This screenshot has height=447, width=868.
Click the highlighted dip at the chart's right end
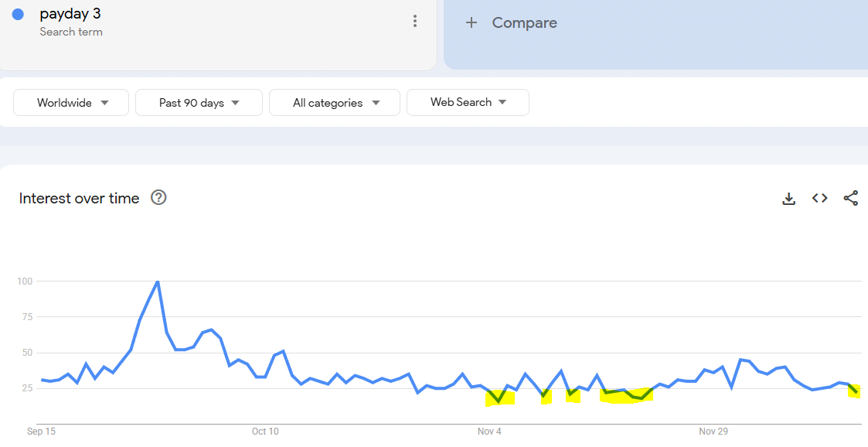(855, 391)
